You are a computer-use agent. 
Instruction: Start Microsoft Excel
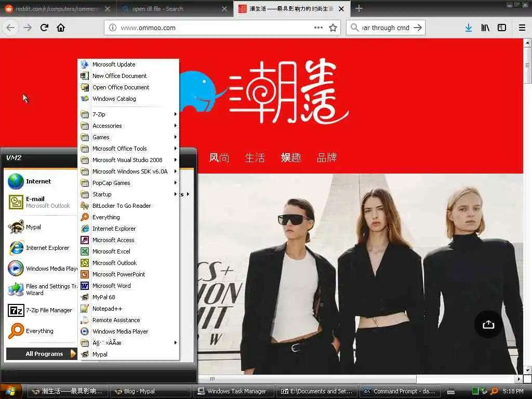(x=128, y=252)
